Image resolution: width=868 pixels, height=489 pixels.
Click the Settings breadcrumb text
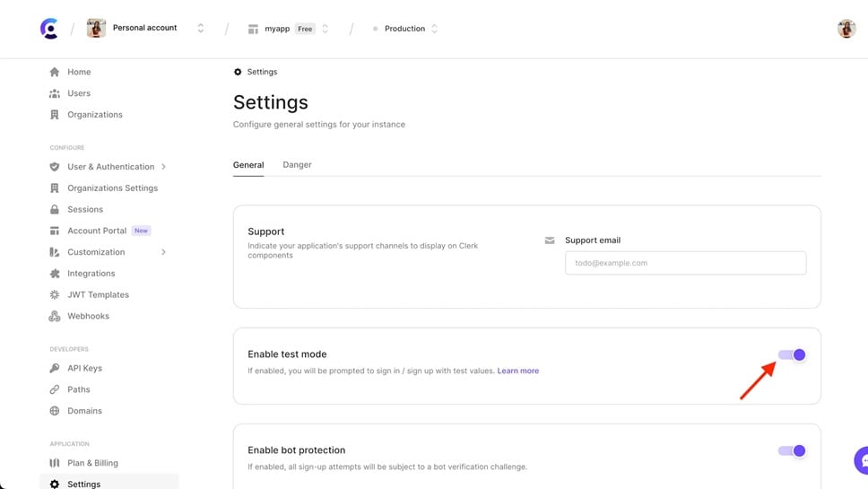pos(262,72)
